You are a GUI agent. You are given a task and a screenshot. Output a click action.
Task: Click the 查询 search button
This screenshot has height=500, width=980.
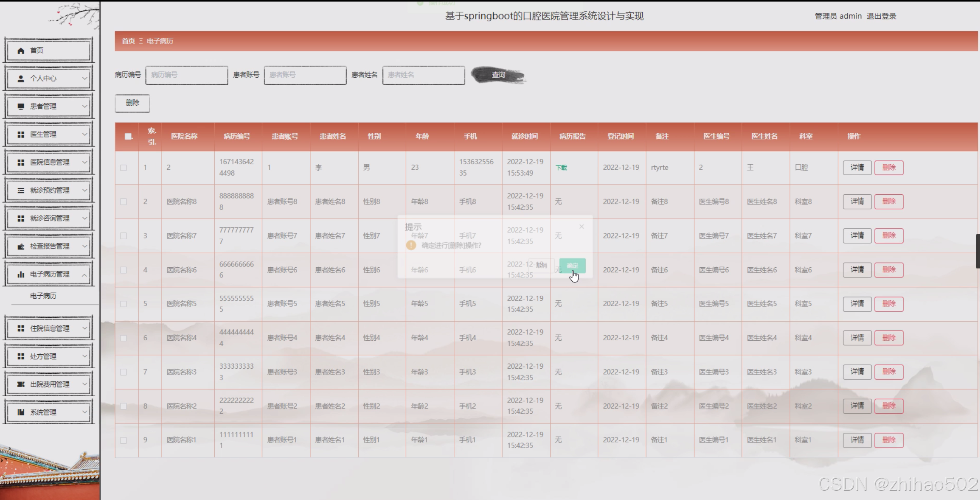pyautogui.click(x=498, y=75)
